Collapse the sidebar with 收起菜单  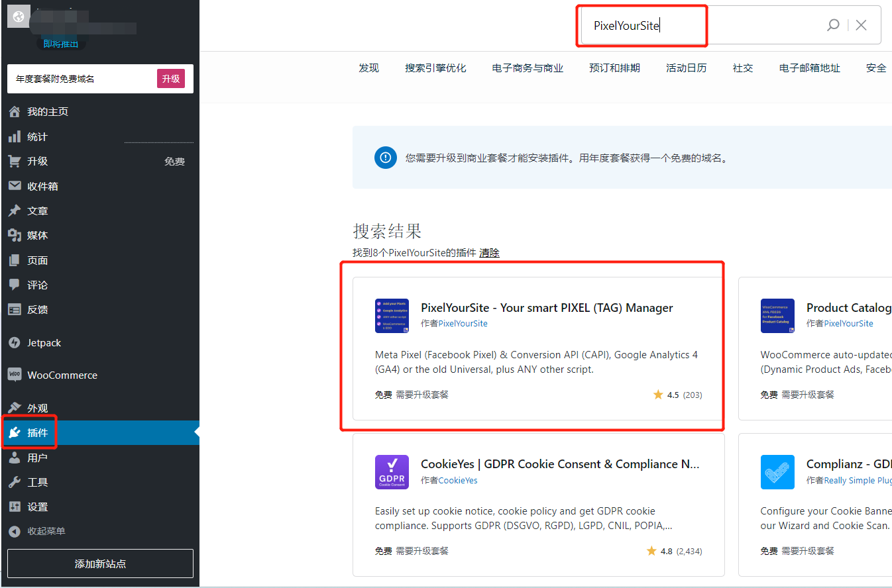click(x=46, y=531)
